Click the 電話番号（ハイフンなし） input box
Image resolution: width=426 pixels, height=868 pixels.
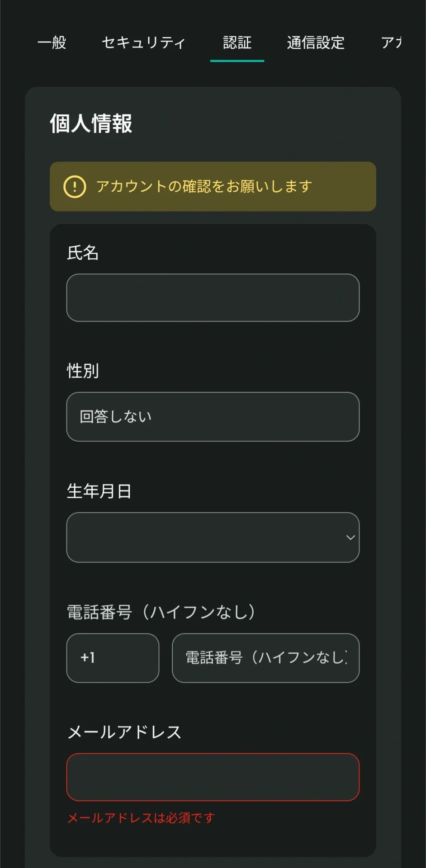pyautogui.click(x=265, y=658)
